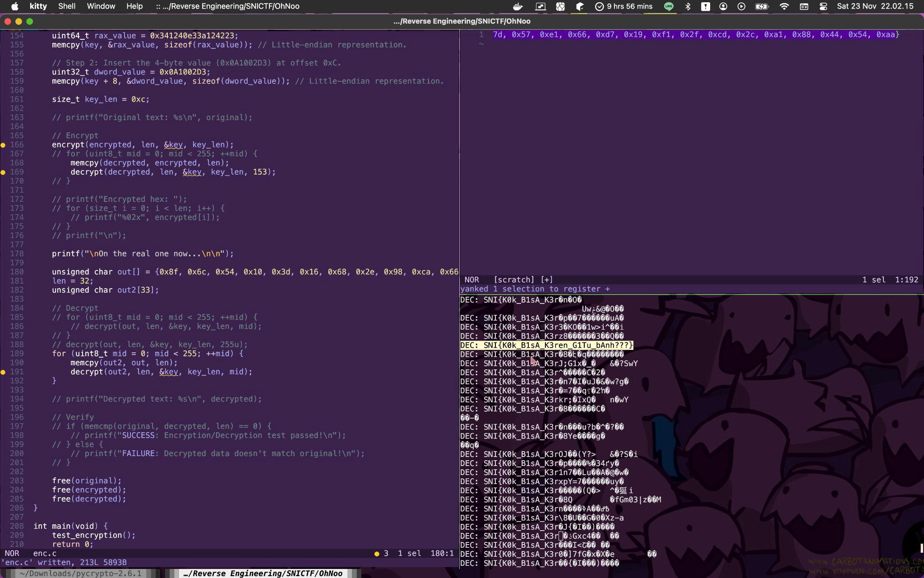Open the date and time display
Viewport: 924px width, 578px height.
[x=875, y=6]
